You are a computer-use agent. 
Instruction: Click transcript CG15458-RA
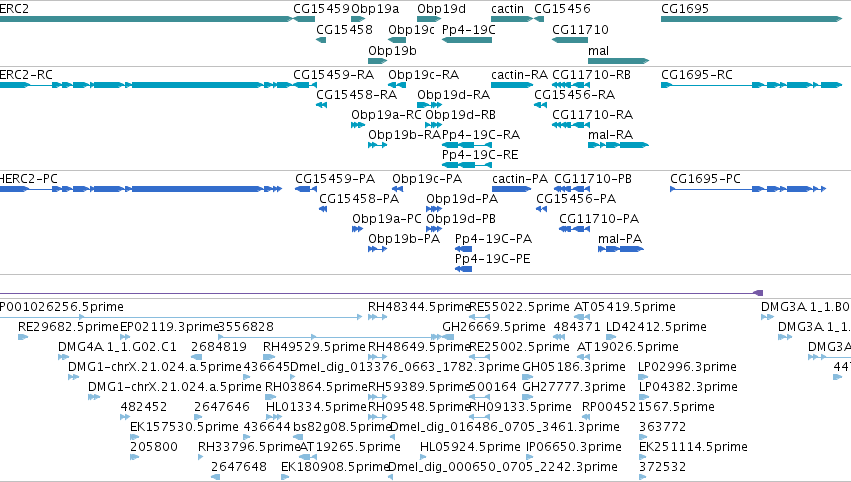[x=356, y=94]
